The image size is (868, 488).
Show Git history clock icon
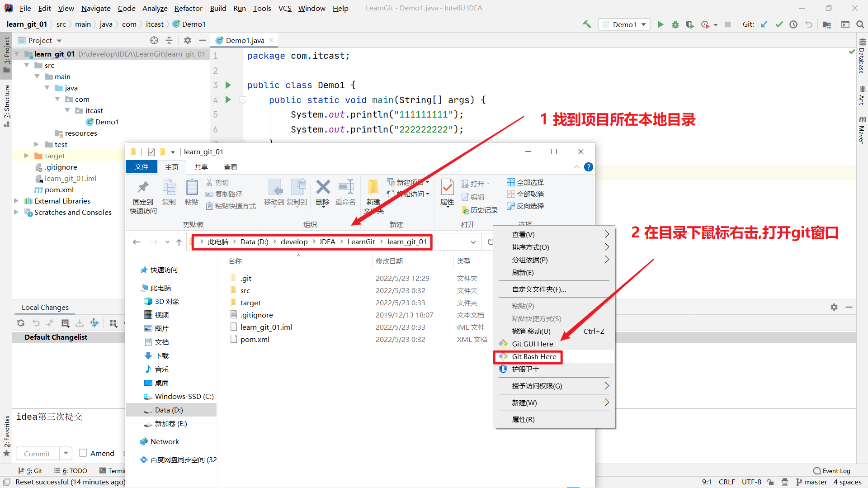pos(793,24)
